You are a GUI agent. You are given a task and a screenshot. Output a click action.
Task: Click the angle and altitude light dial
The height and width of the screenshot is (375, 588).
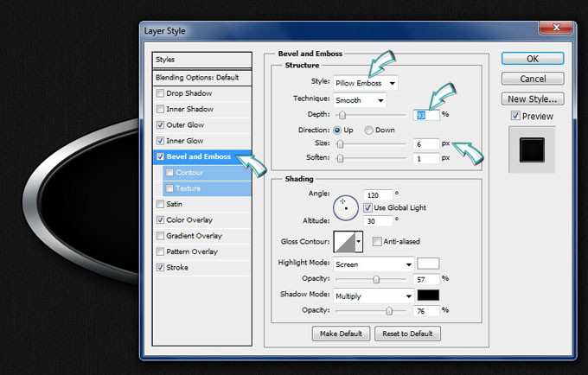pos(345,207)
